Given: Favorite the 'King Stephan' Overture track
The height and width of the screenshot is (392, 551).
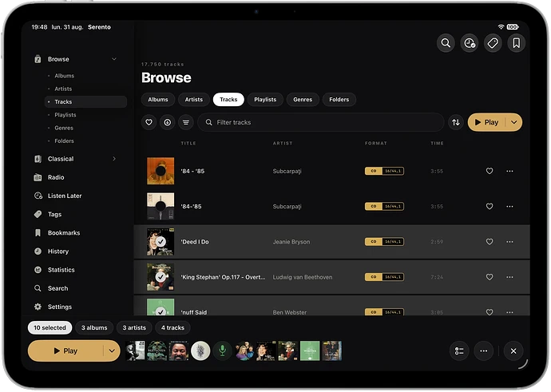Looking at the screenshot, I should point(490,277).
